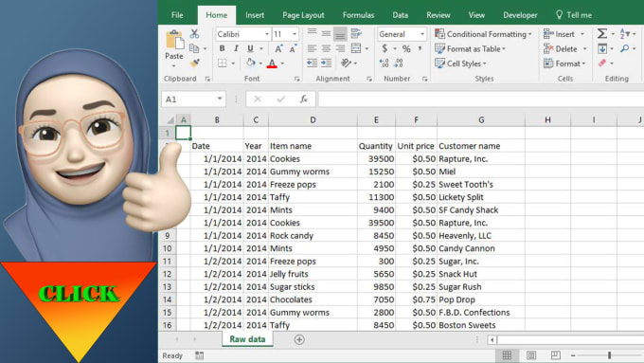
Task: Open Conditional Formatting menu
Action: (x=483, y=34)
